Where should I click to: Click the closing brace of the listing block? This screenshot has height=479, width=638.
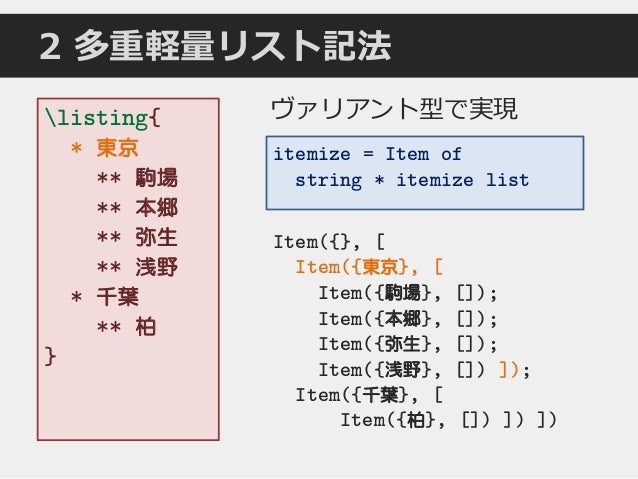[50, 357]
